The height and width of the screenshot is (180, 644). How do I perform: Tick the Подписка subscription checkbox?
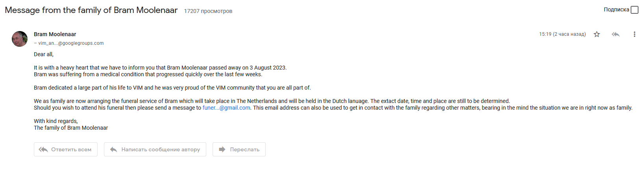[x=634, y=10]
